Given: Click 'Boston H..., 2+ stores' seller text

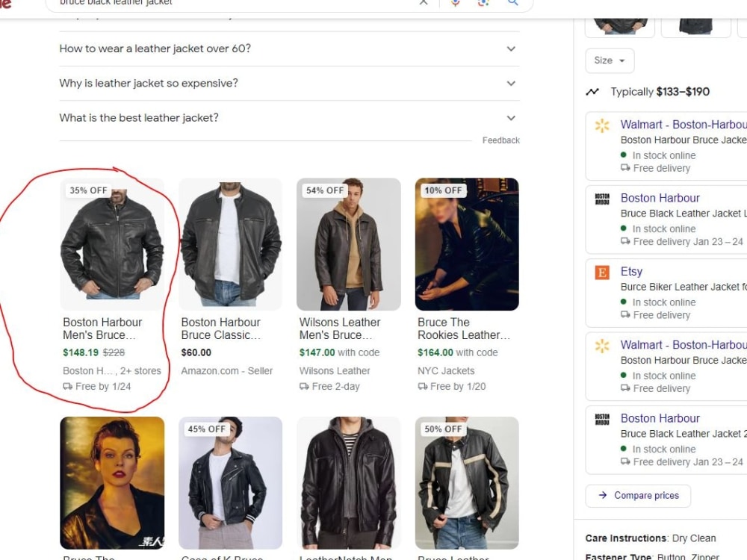Looking at the screenshot, I should point(112,370).
